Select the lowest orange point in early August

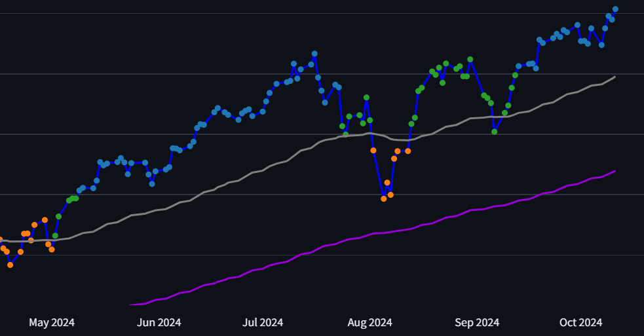tap(384, 198)
